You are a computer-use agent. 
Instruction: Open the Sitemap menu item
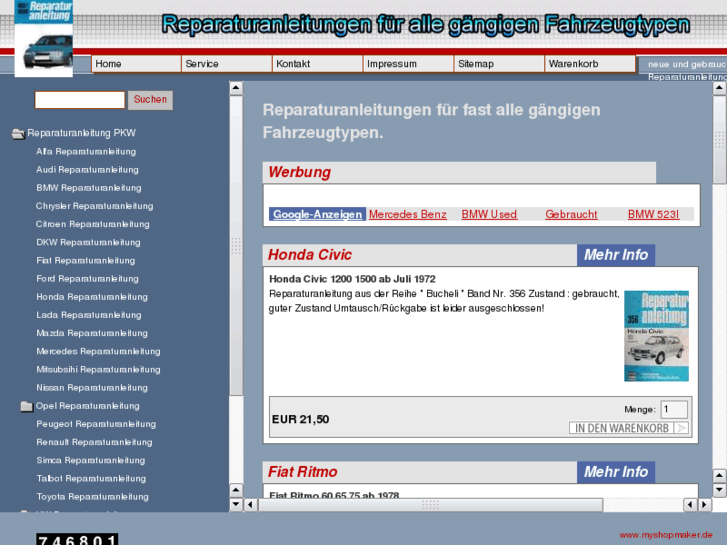point(499,64)
